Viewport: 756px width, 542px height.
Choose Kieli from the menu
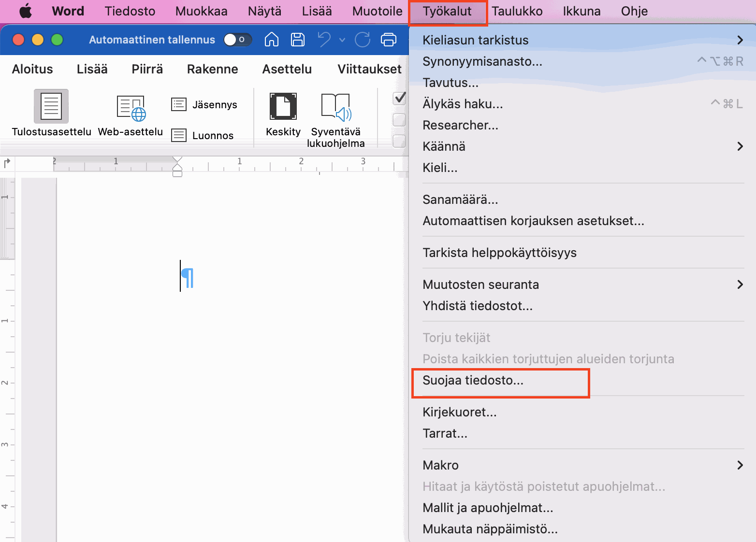(582, 168)
